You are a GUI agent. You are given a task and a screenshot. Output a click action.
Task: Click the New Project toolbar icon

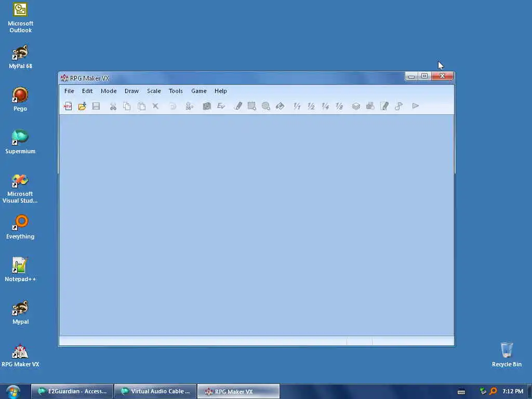(68, 106)
